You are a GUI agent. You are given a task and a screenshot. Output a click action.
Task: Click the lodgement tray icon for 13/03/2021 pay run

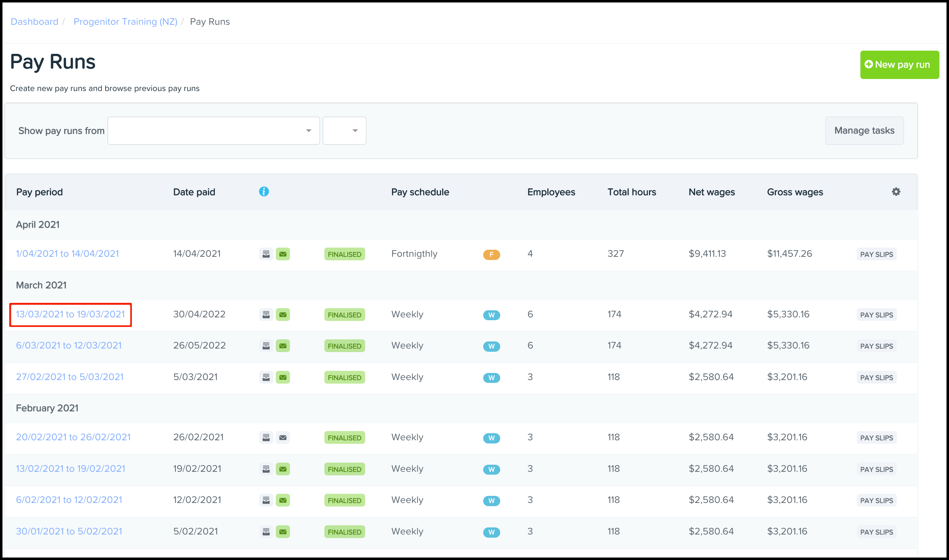[266, 315]
